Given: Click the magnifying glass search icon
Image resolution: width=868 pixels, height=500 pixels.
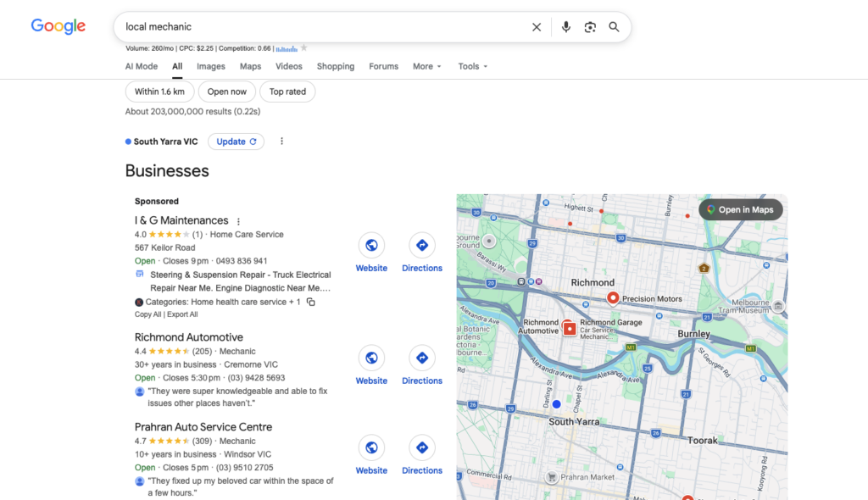Looking at the screenshot, I should pyautogui.click(x=614, y=27).
